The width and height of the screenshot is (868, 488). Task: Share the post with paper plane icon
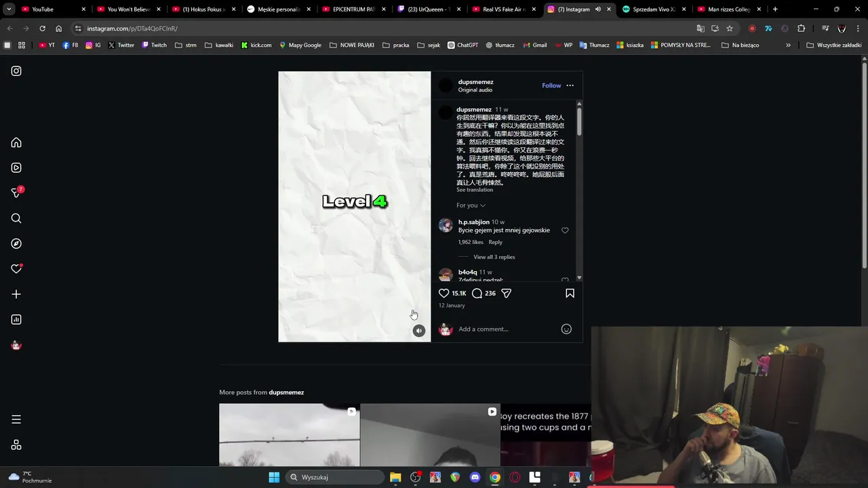pyautogui.click(x=506, y=293)
